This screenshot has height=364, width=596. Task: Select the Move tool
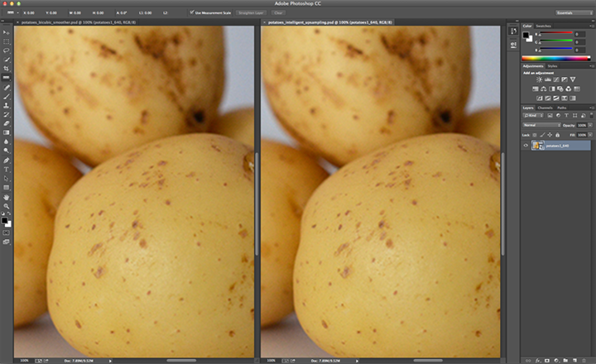(x=6, y=32)
